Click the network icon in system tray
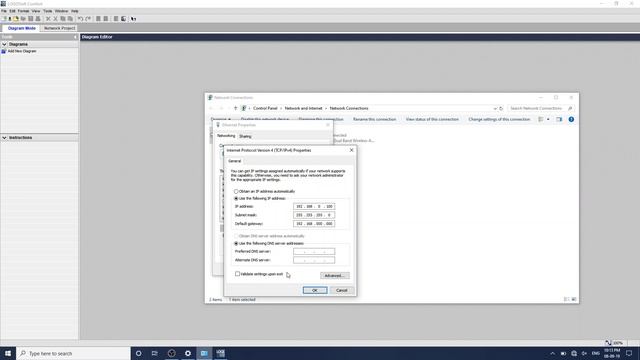640x360 pixels. click(574, 353)
